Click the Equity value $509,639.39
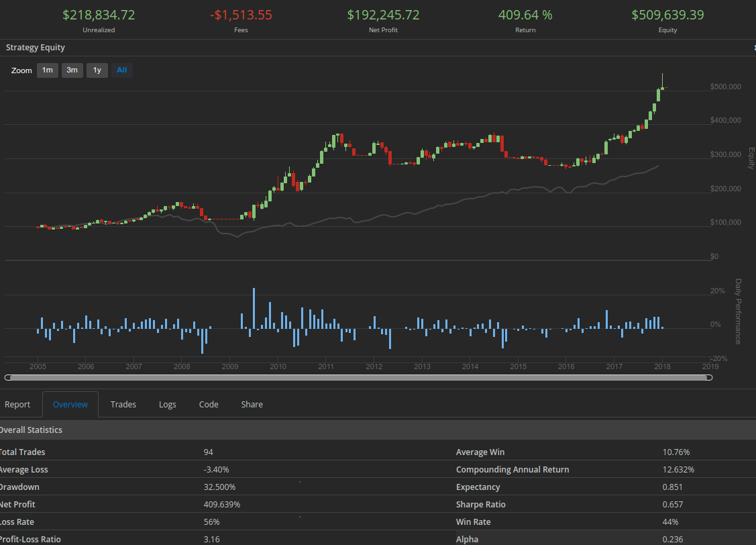This screenshot has height=545, width=756. 667,15
